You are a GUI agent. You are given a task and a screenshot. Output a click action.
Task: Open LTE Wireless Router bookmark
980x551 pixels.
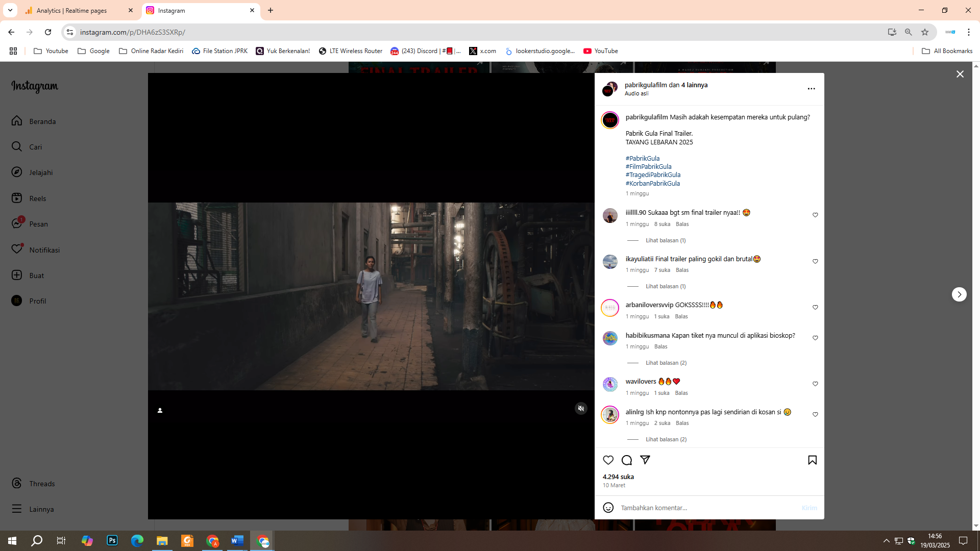point(351,51)
